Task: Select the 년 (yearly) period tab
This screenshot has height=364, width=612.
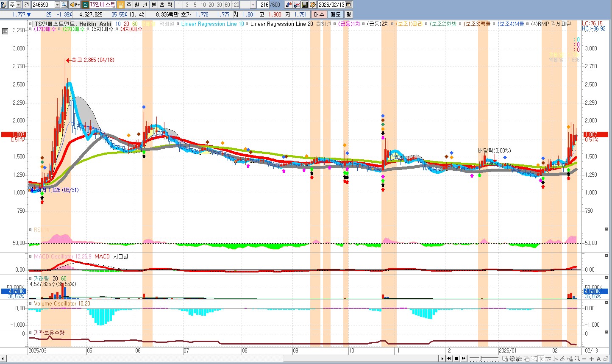Action: [145, 5]
